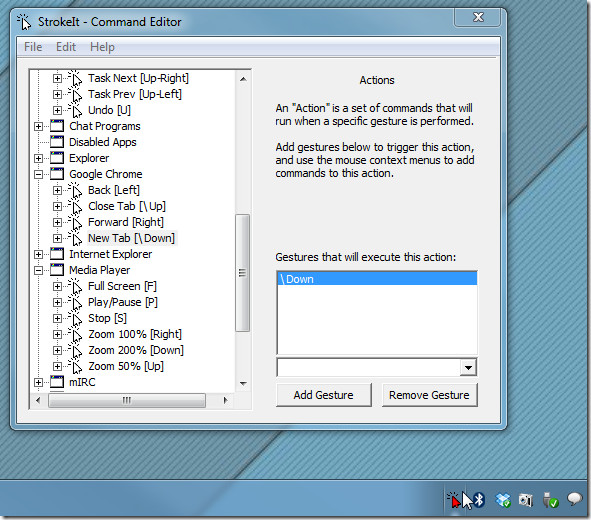The image size is (591, 520).
Task: Click the Remove Gesture button
Action: pyautogui.click(x=429, y=395)
